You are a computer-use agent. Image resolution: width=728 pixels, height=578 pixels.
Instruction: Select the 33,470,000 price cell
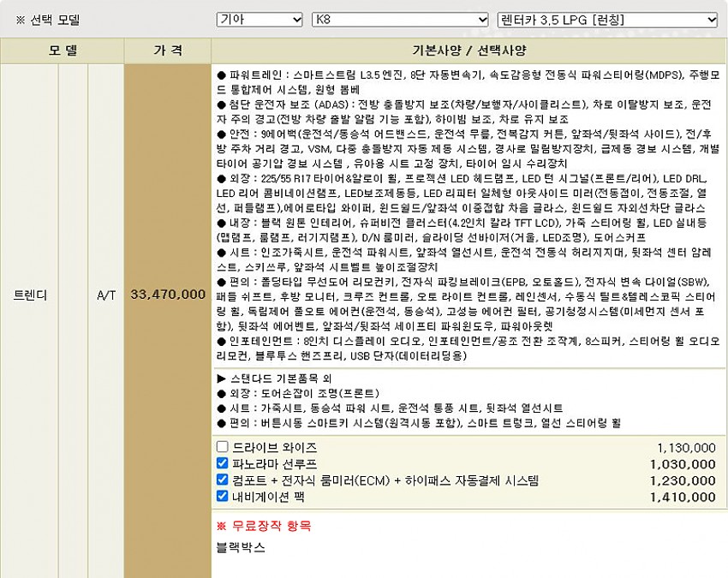point(168,294)
